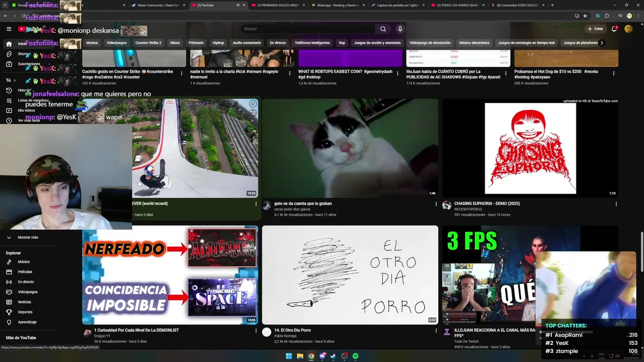Open the 'oscar javier diaz garcia' channel link
The height and width of the screenshot is (362, 644).
coord(292,209)
